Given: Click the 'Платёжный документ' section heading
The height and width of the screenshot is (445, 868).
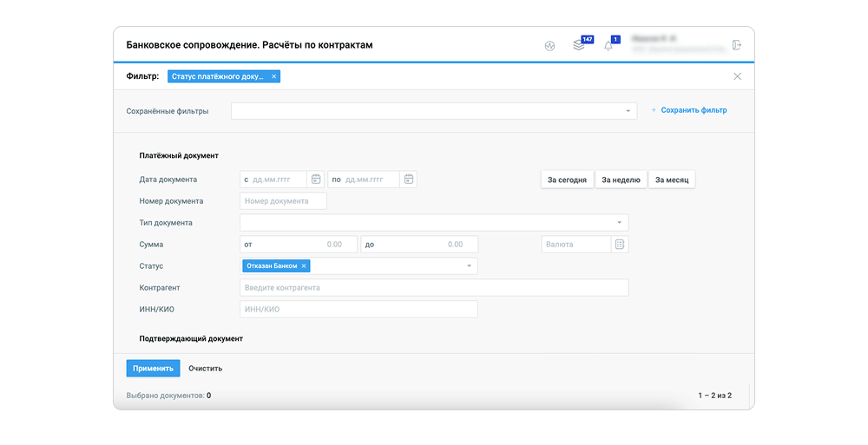Looking at the screenshot, I should point(179,155).
